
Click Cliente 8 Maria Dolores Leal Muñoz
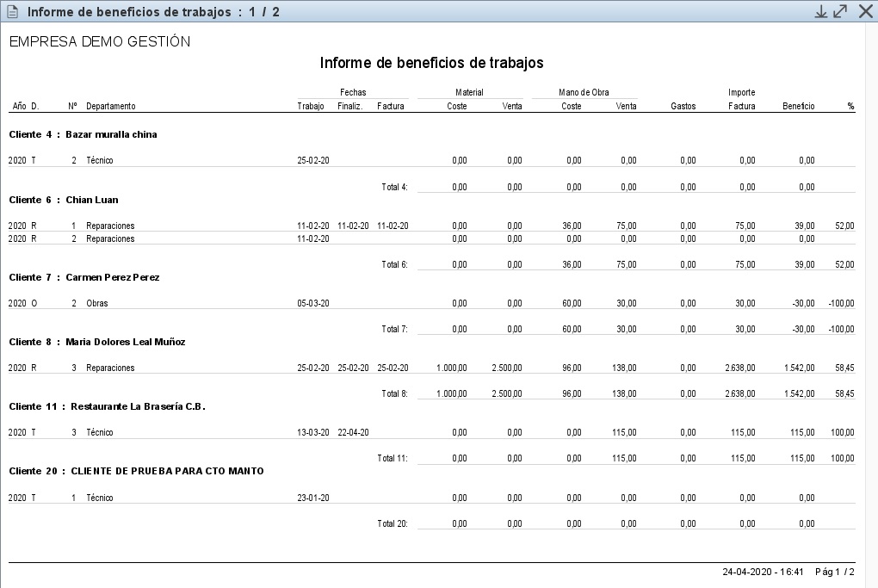tap(96, 342)
